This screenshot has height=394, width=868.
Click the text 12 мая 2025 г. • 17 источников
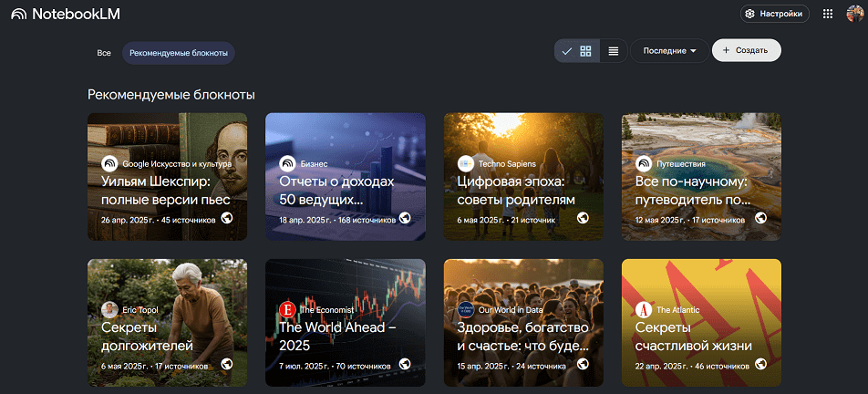pos(690,220)
